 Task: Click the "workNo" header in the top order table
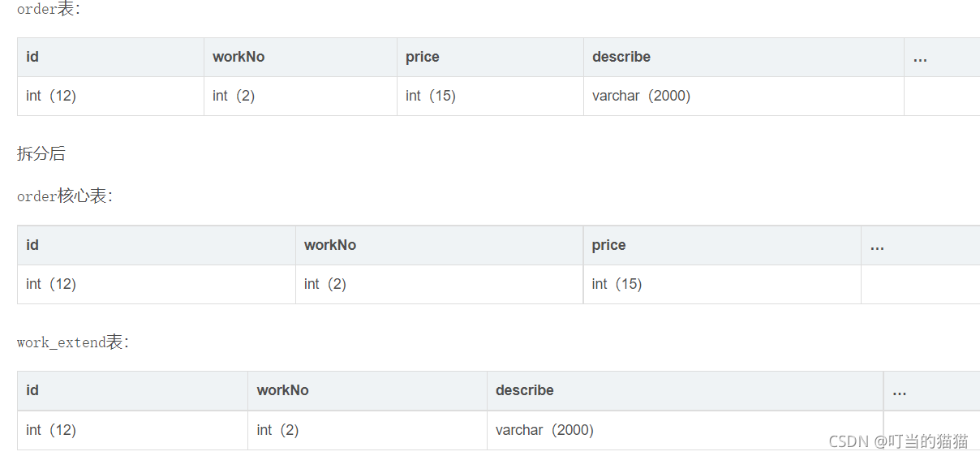(239, 57)
